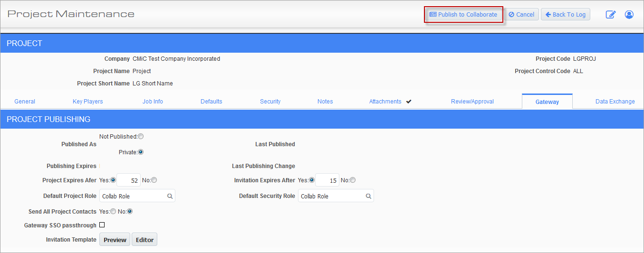The image size is (644, 253).
Task: Open the invitation template Editor
Action: click(144, 240)
